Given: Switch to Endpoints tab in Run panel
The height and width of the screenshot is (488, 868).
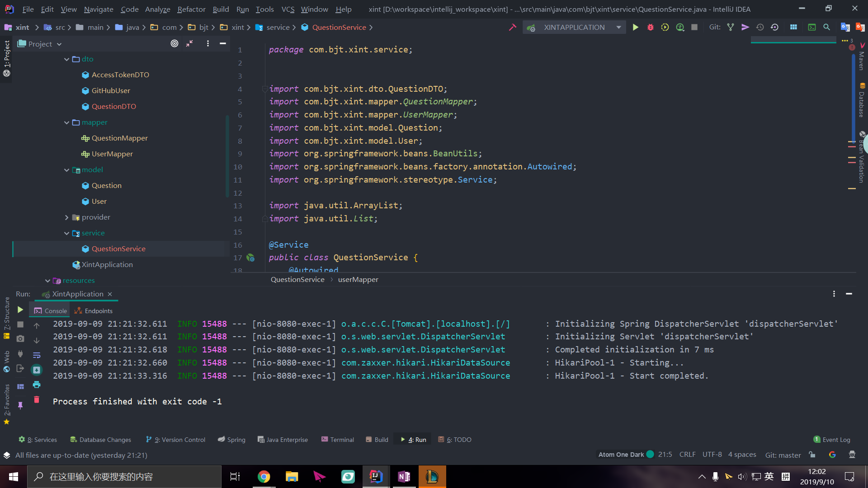Looking at the screenshot, I should click(x=94, y=311).
